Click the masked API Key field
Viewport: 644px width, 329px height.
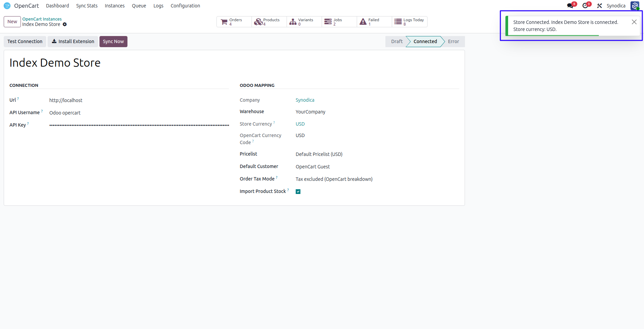[139, 125]
